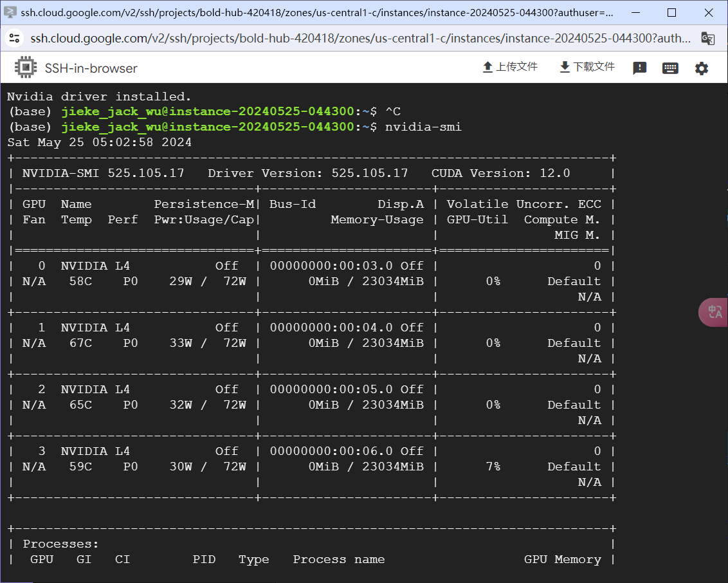Click the URL in the address bar

coord(360,38)
